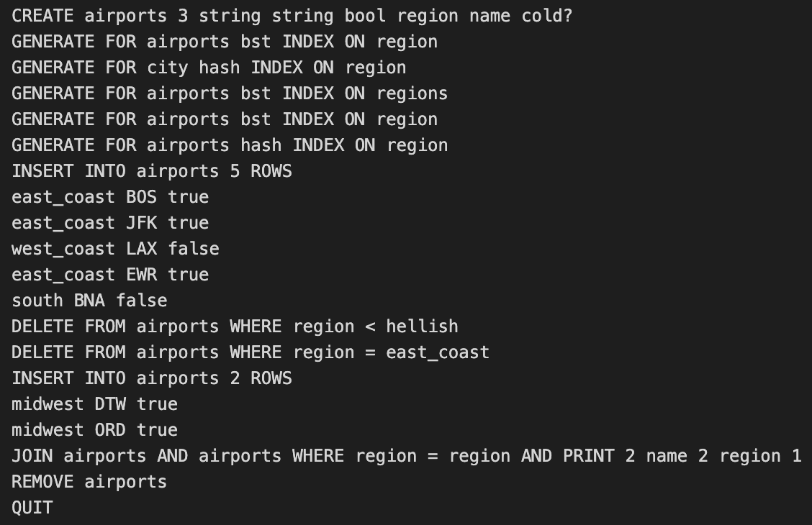Viewport: 812px width, 525px height.
Task: Click the word "hellish" in DELETE statement
Action: [422, 327]
